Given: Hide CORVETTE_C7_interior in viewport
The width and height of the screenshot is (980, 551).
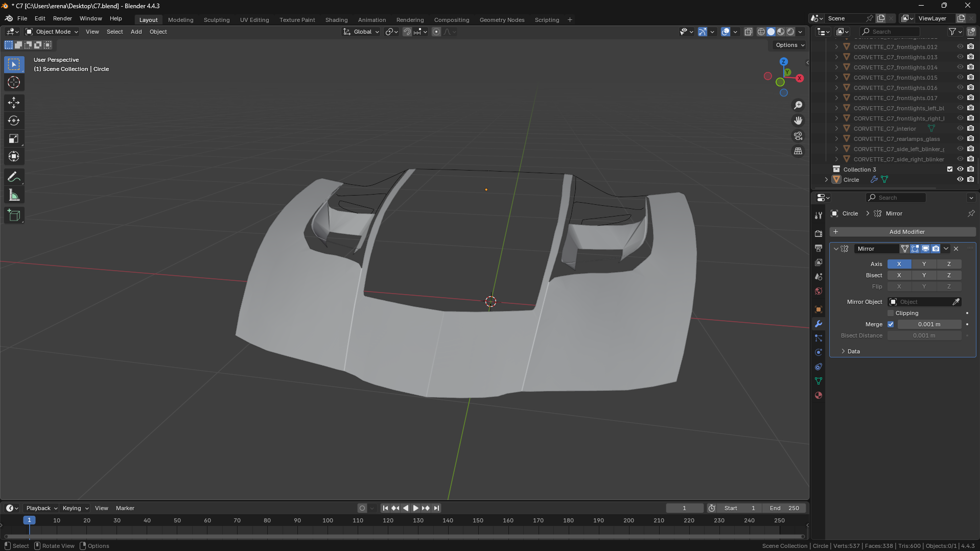Looking at the screenshot, I should [960, 128].
